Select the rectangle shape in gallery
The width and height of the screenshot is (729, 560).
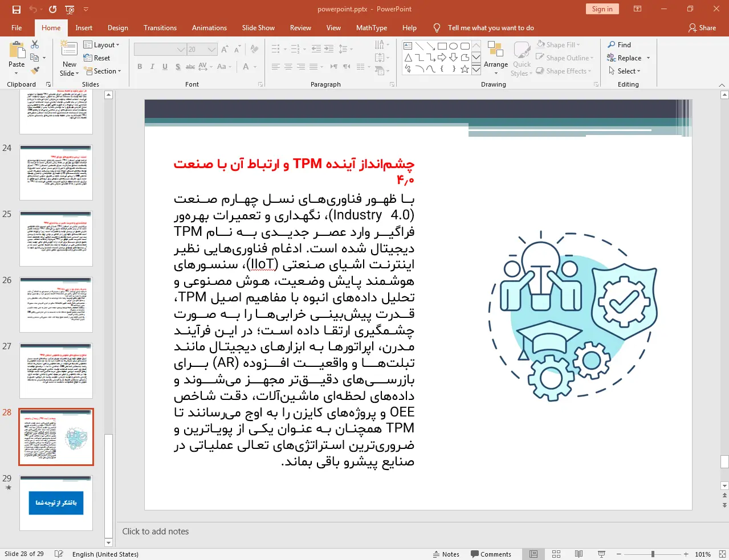[x=442, y=46]
